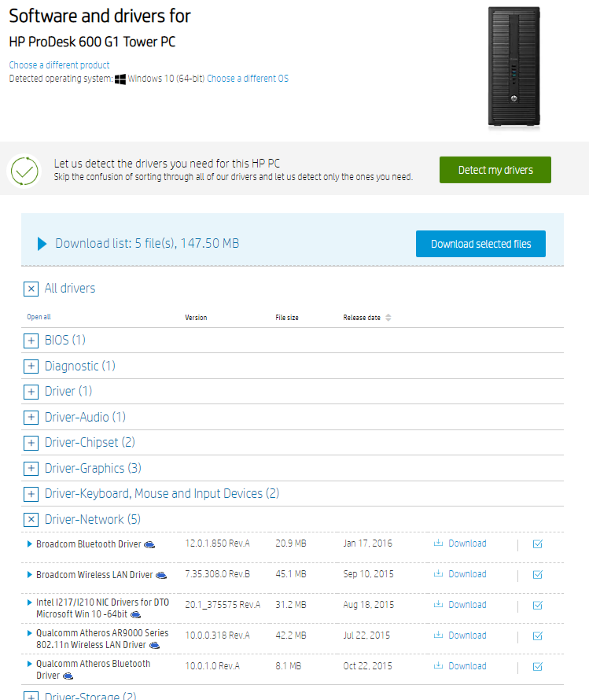Click the Jan 17, 2016 release date
Viewport: 589px width, 700px height.
[x=367, y=543]
